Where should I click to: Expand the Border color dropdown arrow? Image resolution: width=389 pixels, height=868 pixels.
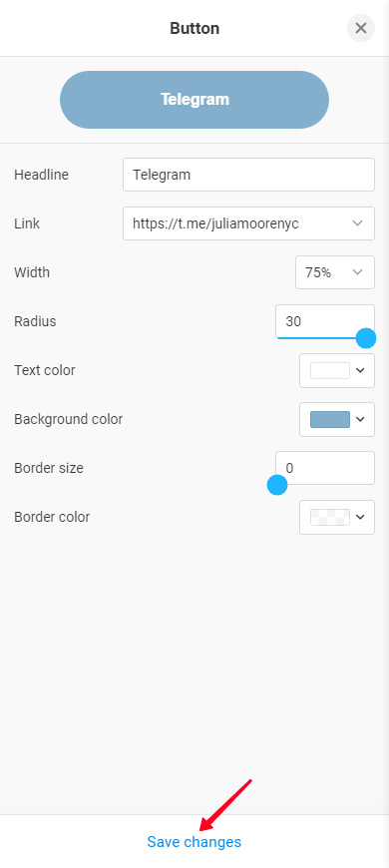360,517
